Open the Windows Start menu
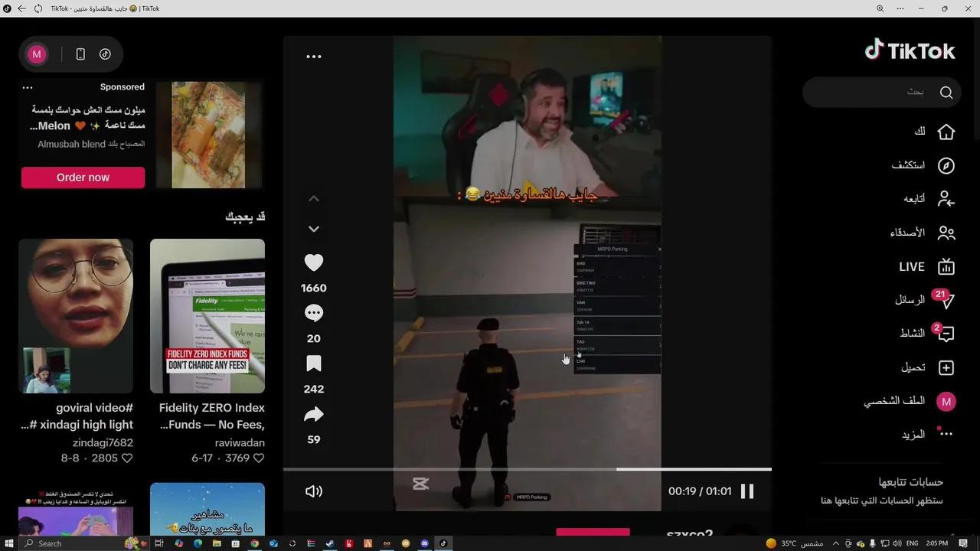Image resolution: width=980 pixels, height=551 pixels. 8,543
